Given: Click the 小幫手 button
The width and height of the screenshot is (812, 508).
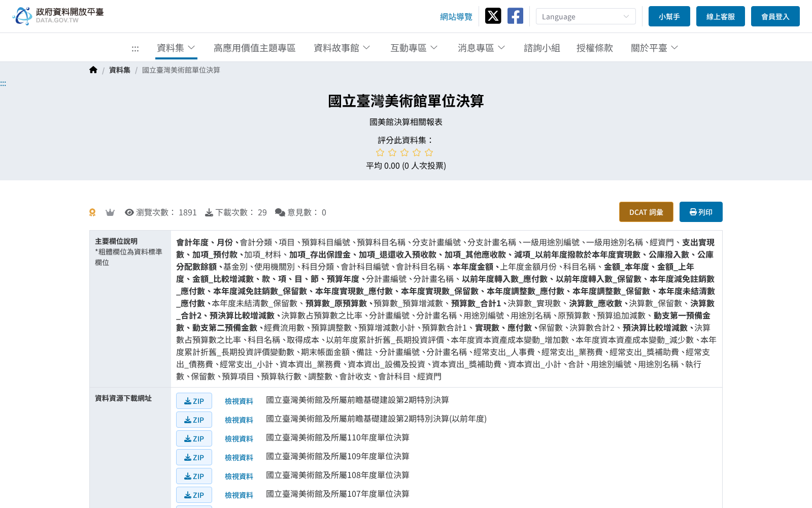Looking at the screenshot, I should pos(669,16).
